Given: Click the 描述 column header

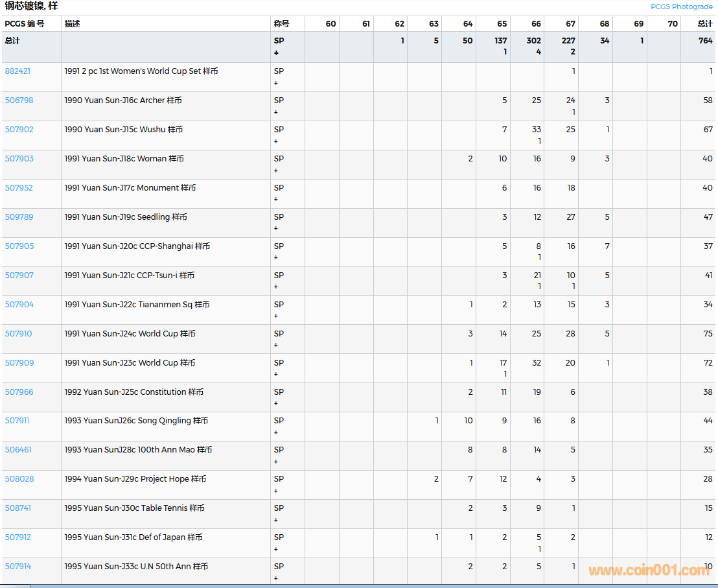Looking at the screenshot, I should tap(73, 24).
